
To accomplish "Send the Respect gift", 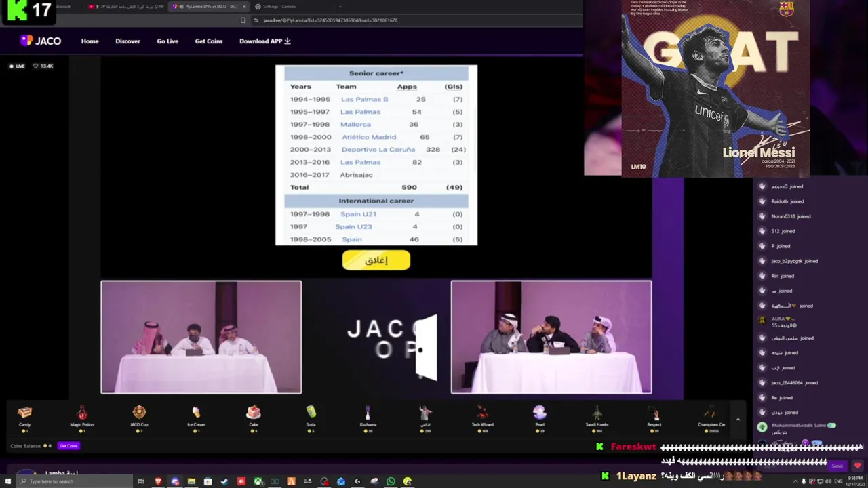I will [654, 416].
